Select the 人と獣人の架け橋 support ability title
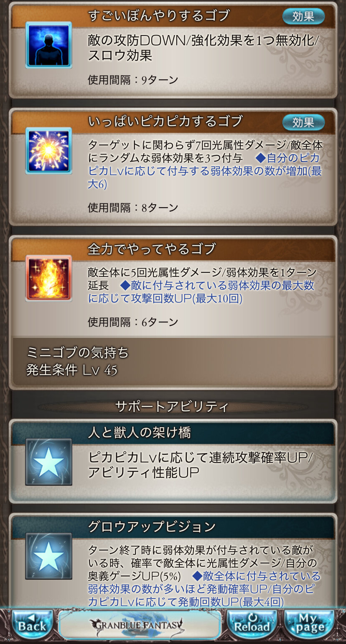 pyautogui.click(x=139, y=433)
